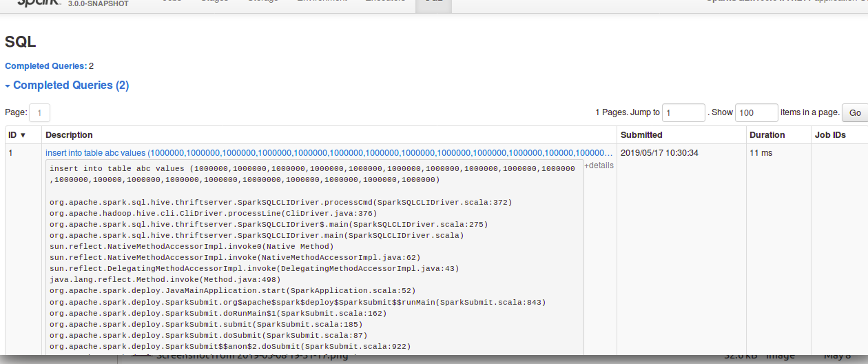Click the Completed Queries summary link
This screenshot has width=868, height=364.
(x=46, y=66)
